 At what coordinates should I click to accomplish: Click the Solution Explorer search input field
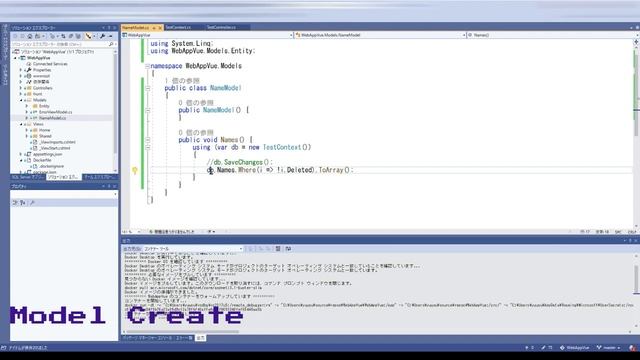(x=59, y=44)
